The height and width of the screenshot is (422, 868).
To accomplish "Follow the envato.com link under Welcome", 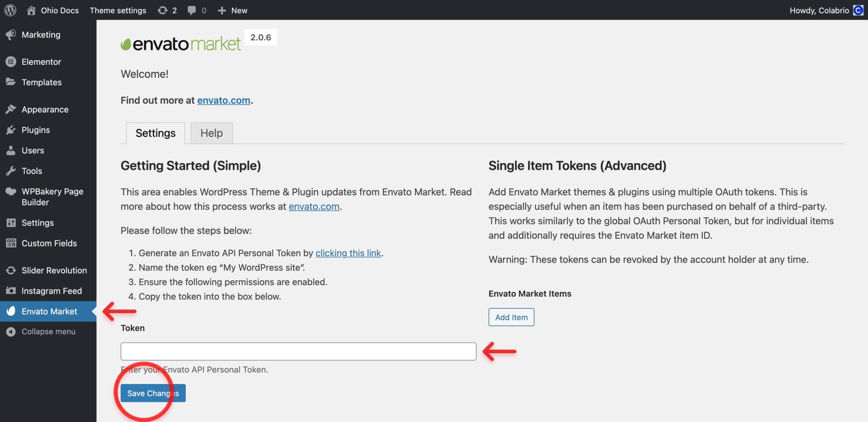I will (224, 100).
